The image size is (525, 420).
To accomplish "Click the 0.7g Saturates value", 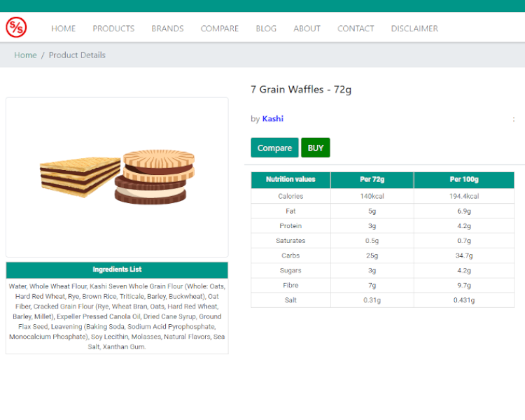I will click(x=464, y=241).
